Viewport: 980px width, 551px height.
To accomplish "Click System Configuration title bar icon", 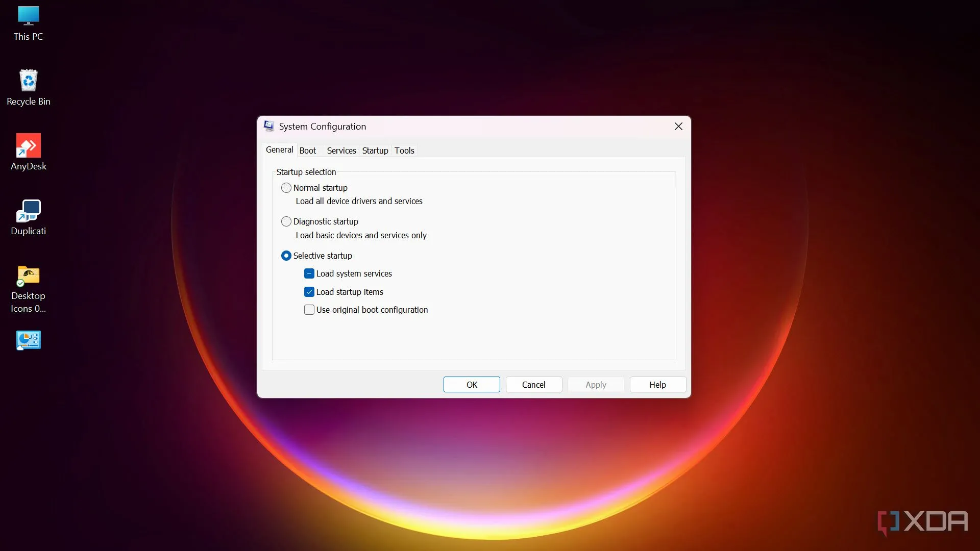I will [x=269, y=126].
